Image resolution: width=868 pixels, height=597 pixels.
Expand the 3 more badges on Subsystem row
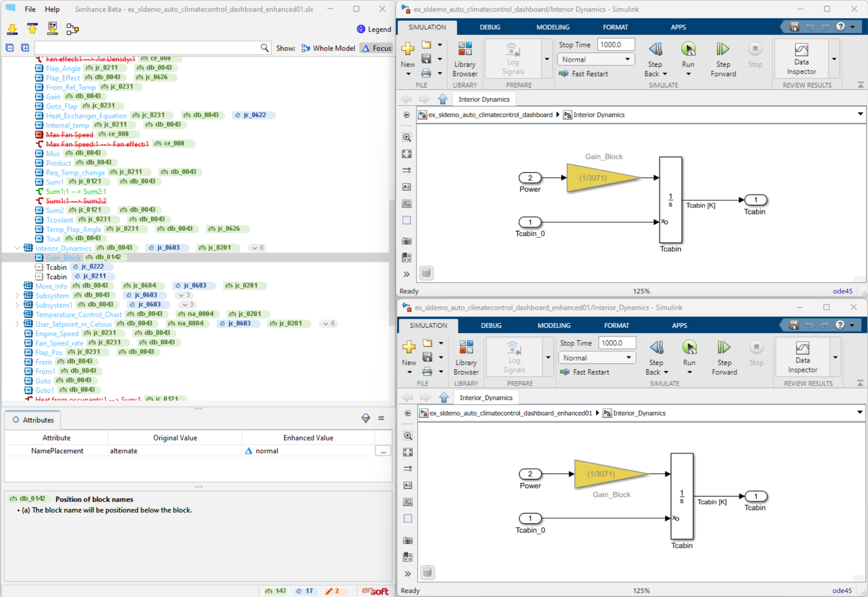click(x=184, y=295)
